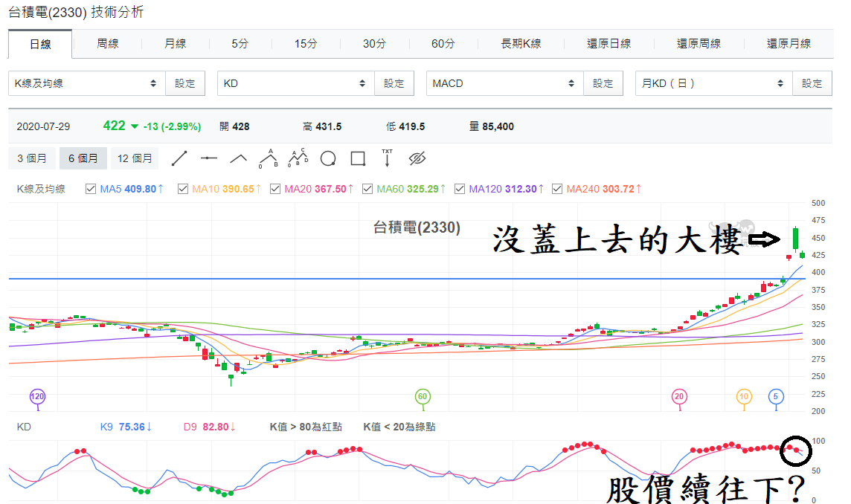Click the blue 5 MA marker
851x504 pixels.
pyautogui.click(x=776, y=396)
